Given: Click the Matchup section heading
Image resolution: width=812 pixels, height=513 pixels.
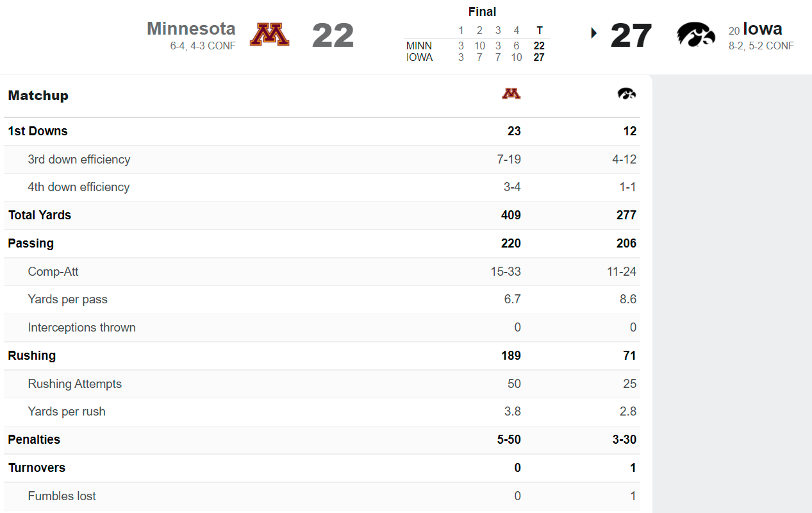Looking at the screenshot, I should 38,96.
